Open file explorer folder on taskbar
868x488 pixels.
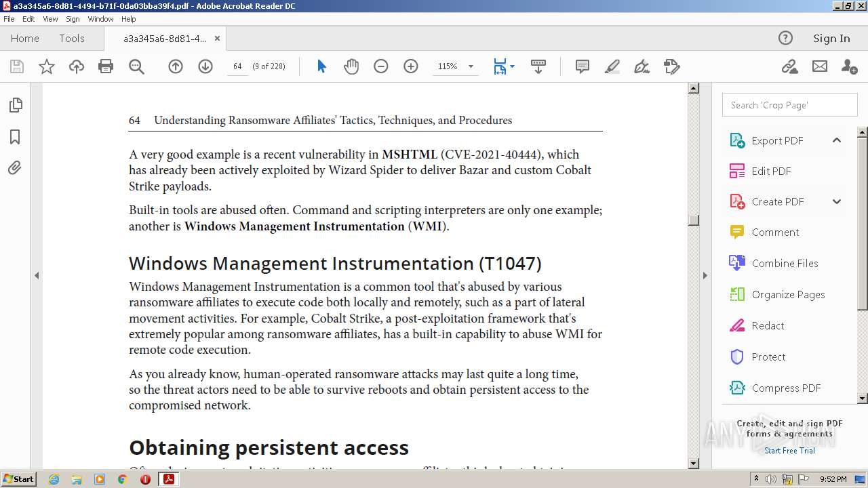(77, 479)
